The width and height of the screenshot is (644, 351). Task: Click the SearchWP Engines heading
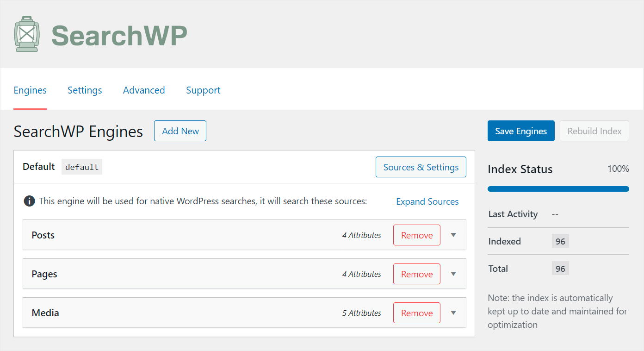pos(78,132)
